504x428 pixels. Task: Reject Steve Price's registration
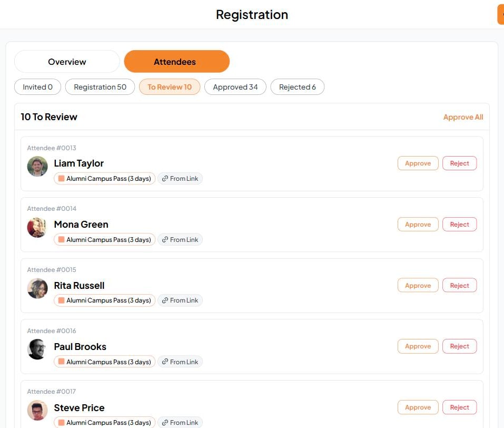point(459,407)
